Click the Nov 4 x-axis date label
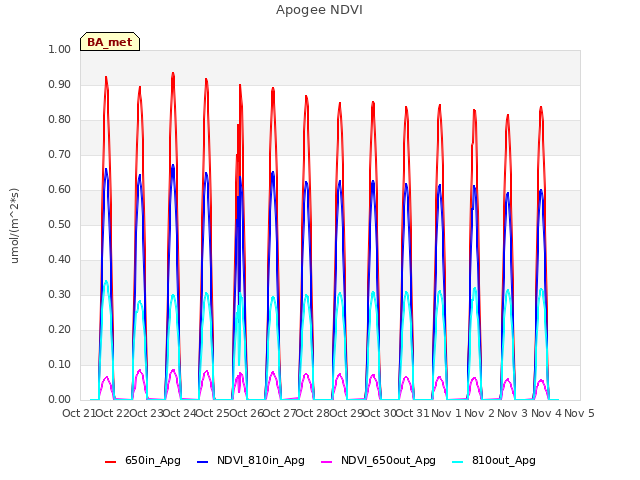 (x=546, y=413)
